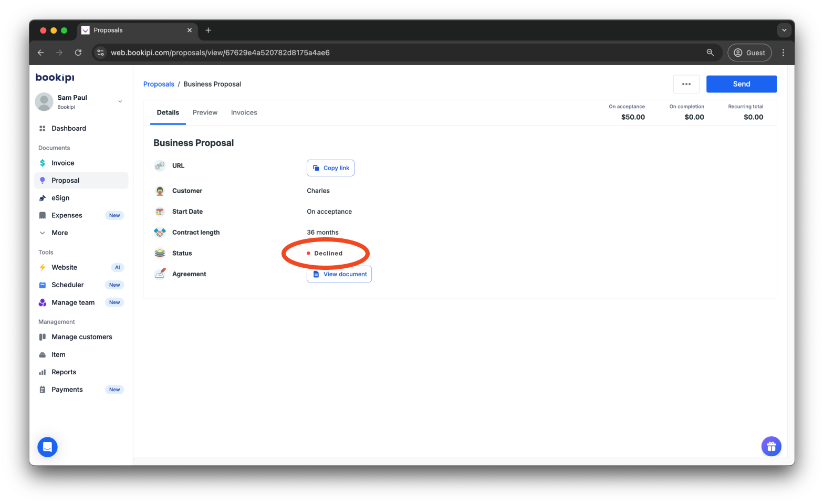Click the Start Date calendar icon

coord(160,212)
